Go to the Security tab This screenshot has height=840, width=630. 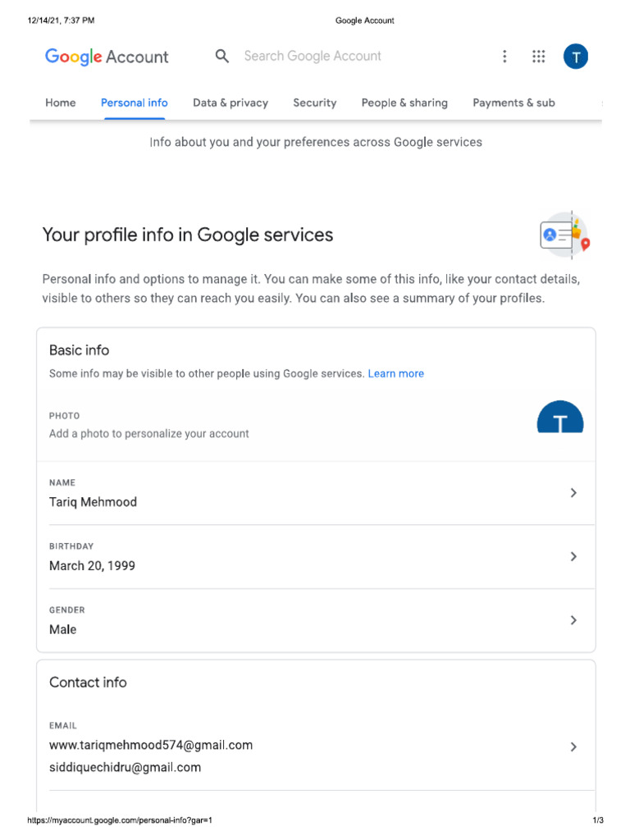tap(315, 103)
